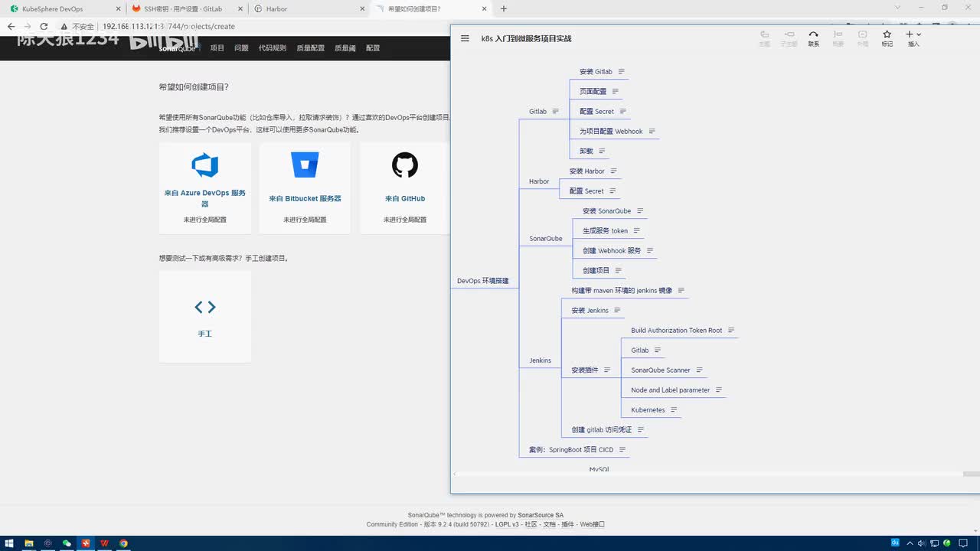Select the DevOps 环境搭建 root node

click(483, 281)
